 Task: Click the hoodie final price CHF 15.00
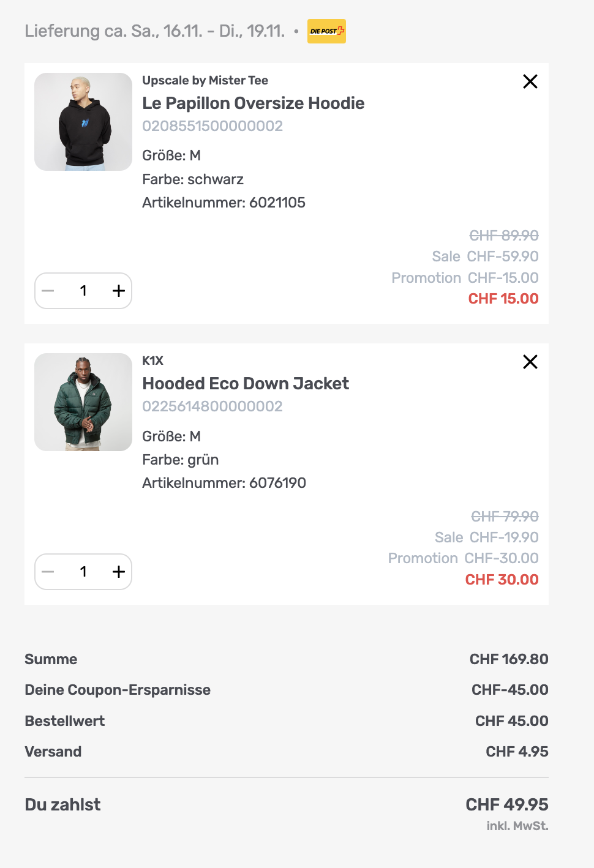pos(503,299)
